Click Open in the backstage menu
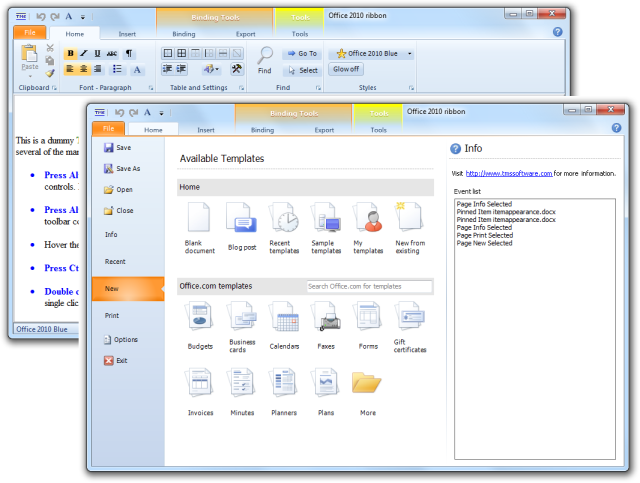This screenshot has height=483, width=640. point(118,189)
